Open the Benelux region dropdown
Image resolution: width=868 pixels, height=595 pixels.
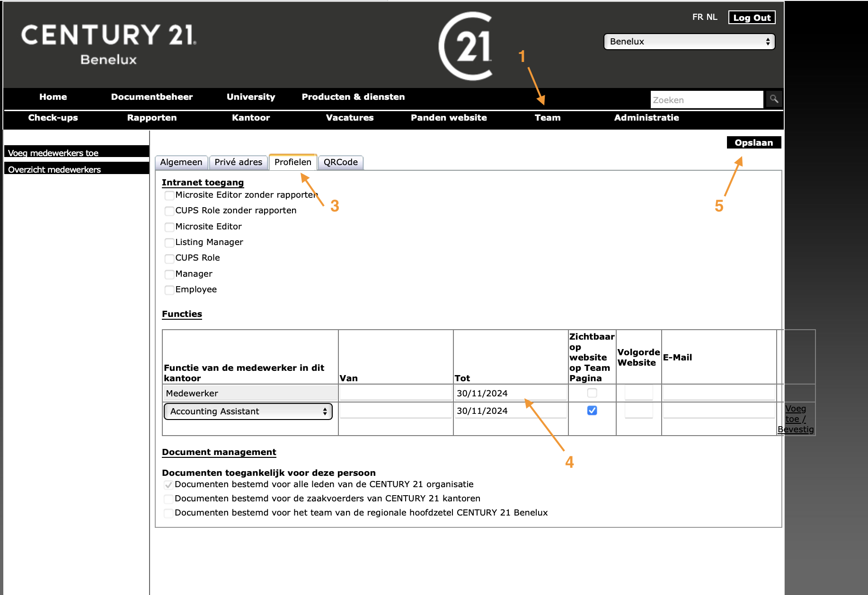[689, 42]
